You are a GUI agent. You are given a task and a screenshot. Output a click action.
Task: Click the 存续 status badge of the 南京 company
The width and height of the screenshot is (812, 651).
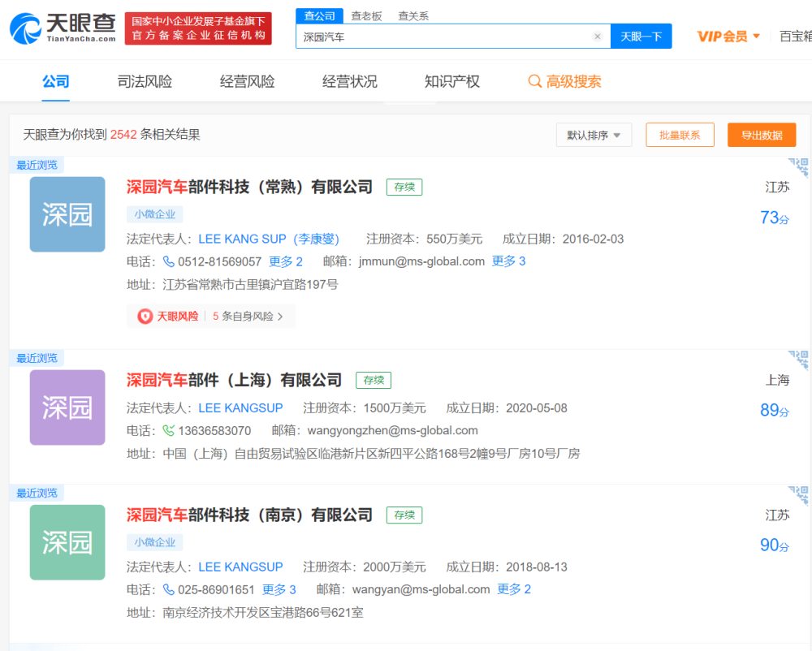click(404, 515)
